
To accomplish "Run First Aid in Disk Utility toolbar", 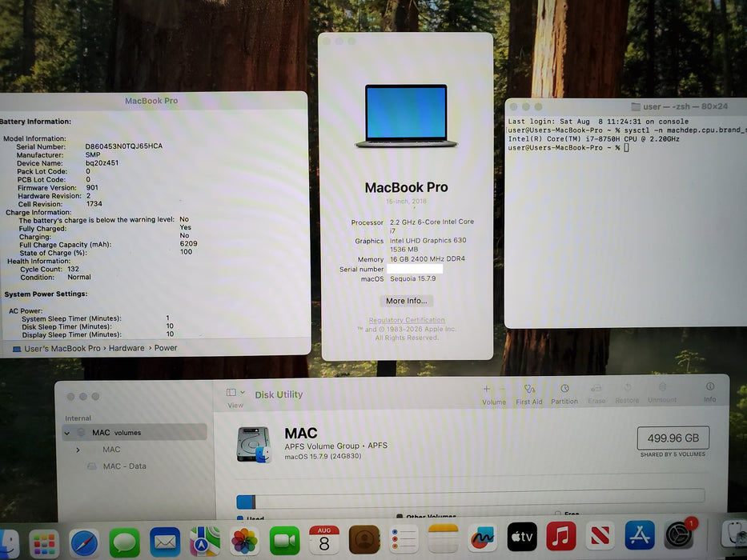I will coord(528,395).
